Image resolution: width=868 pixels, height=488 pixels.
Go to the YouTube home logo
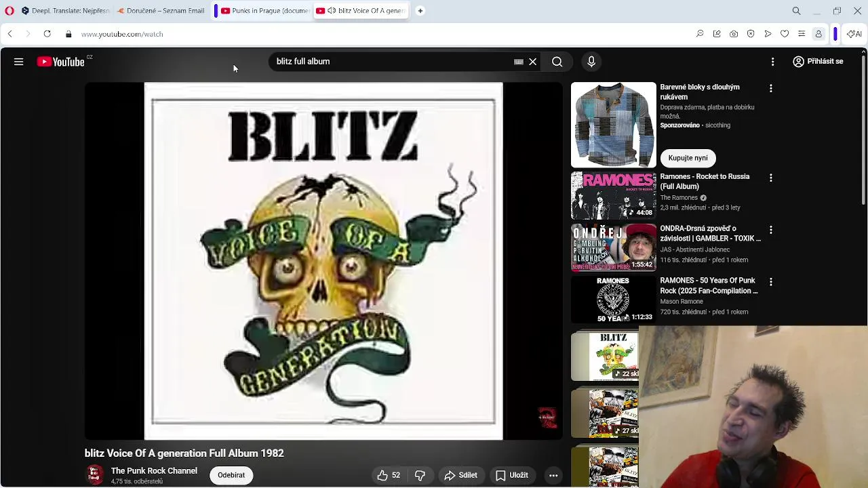[61, 62]
